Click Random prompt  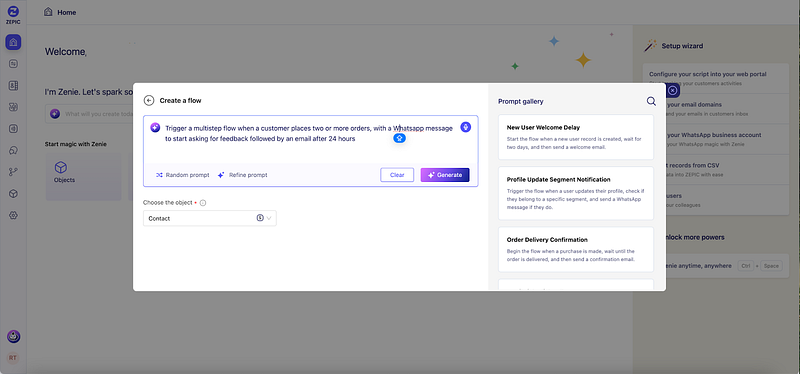[183, 175]
